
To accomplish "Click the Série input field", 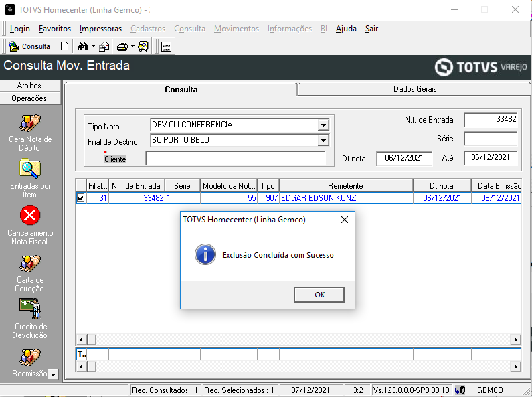I will 491,139.
